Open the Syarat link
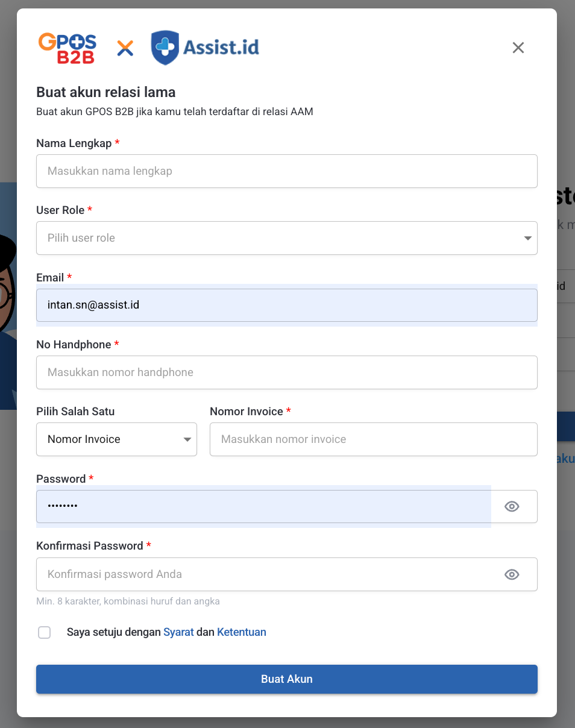This screenshot has height=728, width=575. point(178,632)
